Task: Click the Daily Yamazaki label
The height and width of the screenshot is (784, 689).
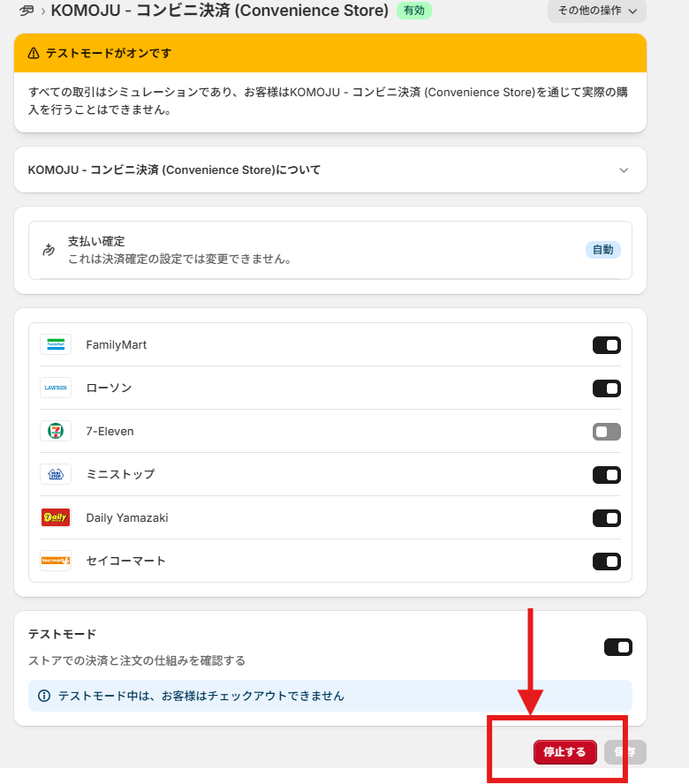Action: point(127,517)
